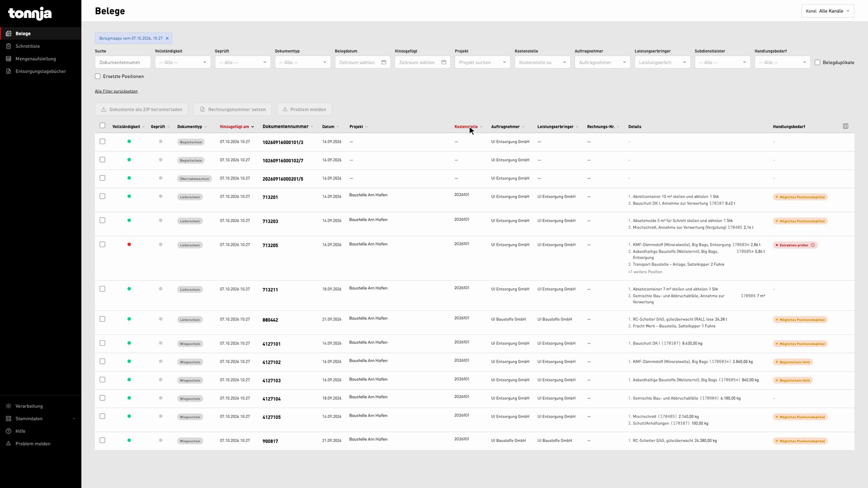Viewport: 868px width, 488px height.
Task: Enable Ersetzte Positionen checkbox
Action: (98, 76)
